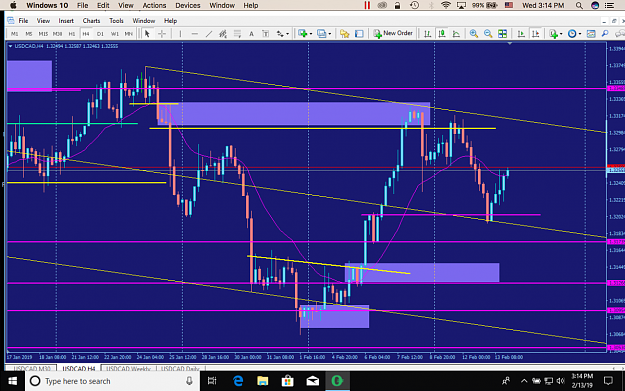The width and height of the screenshot is (625, 391).
Task: Open File Explorer from taskbar
Action: pos(263,381)
